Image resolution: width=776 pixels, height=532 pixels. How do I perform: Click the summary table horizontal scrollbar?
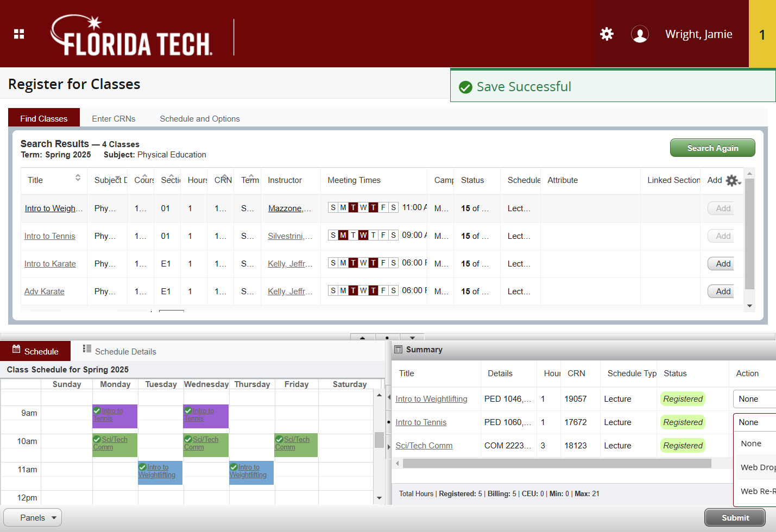click(557, 463)
